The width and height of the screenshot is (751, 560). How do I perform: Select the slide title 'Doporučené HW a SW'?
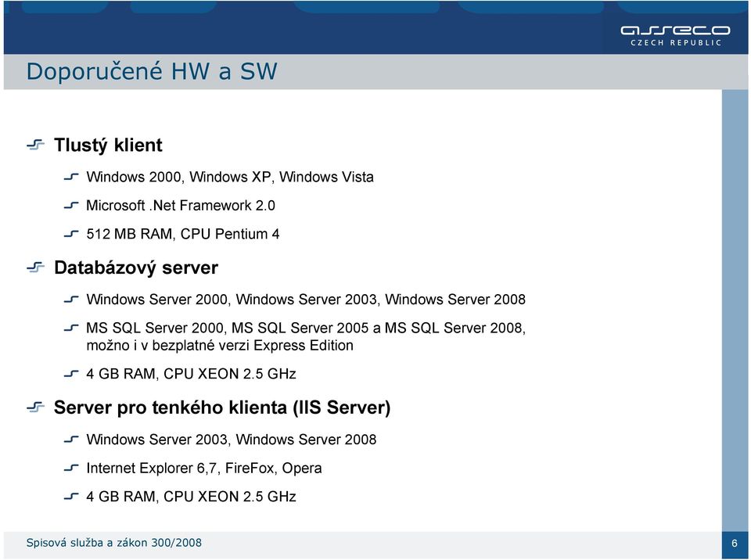click(151, 71)
